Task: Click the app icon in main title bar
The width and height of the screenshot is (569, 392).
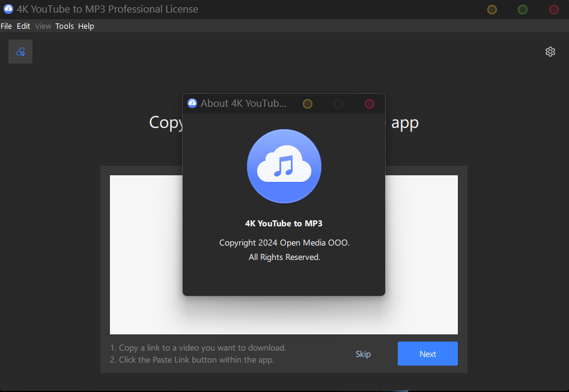Action: (x=8, y=9)
